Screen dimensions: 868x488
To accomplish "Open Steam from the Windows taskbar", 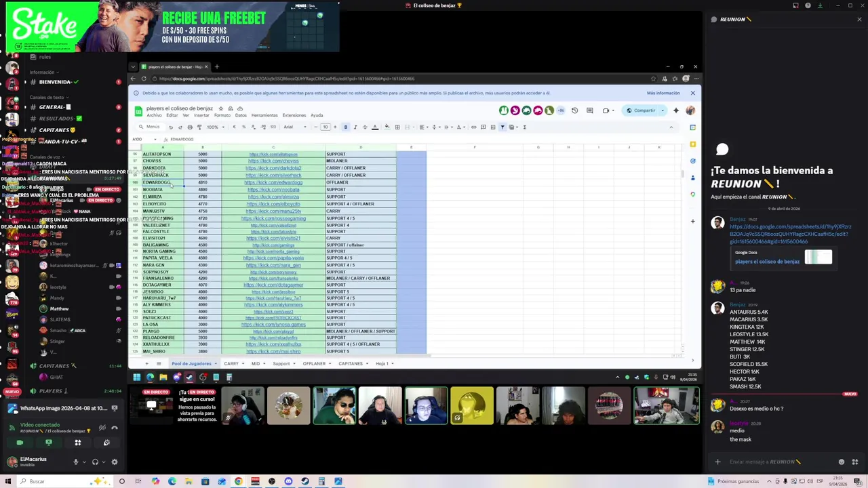I will click(304, 481).
